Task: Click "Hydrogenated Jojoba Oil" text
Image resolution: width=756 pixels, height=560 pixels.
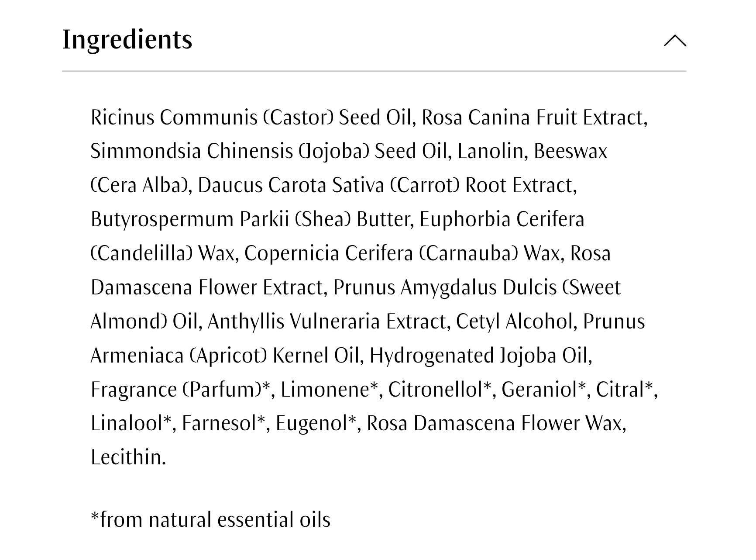Action: tap(480, 356)
